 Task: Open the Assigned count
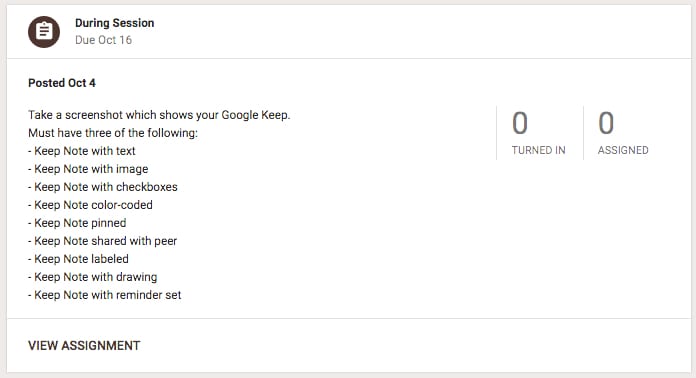point(606,123)
